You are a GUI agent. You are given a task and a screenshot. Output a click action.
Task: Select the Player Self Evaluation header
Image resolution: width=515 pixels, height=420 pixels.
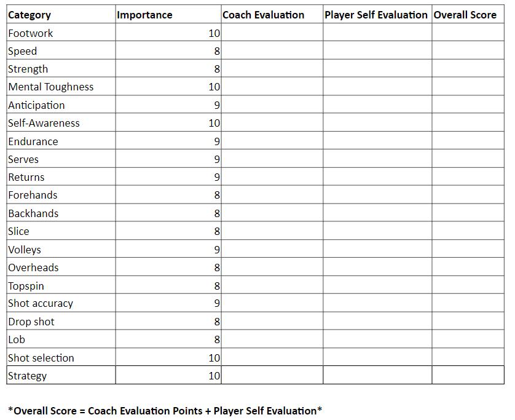click(377, 15)
